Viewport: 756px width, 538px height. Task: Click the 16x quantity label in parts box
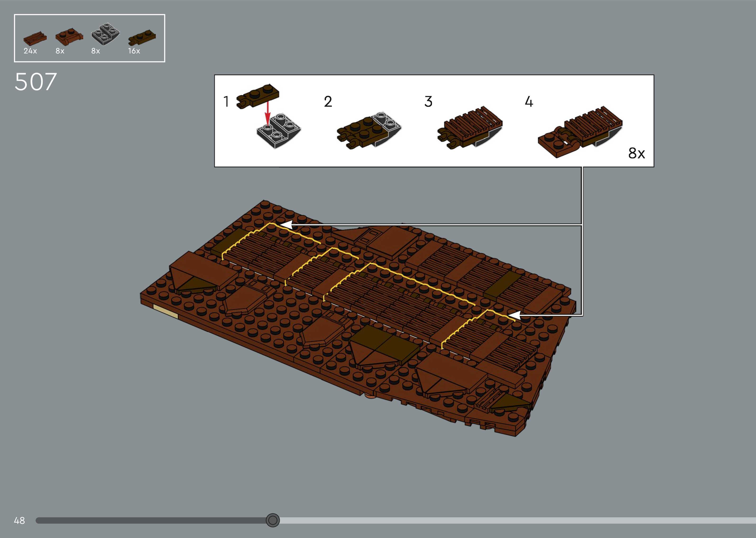[134, 51]
